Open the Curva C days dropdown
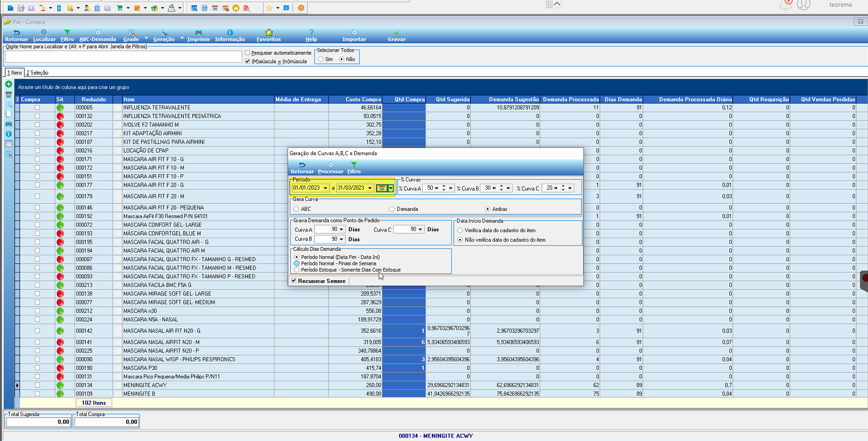868x441 pixels. 420,230
